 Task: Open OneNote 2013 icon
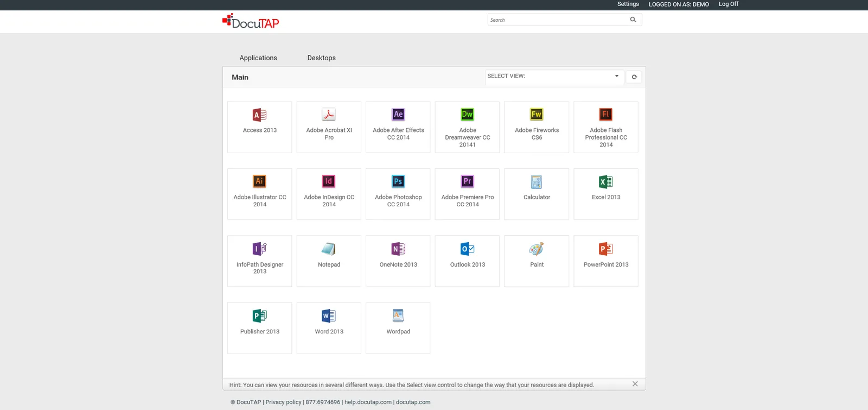coord(398,249)
